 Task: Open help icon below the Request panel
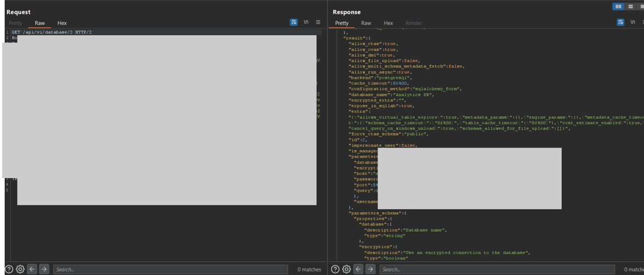9,269
